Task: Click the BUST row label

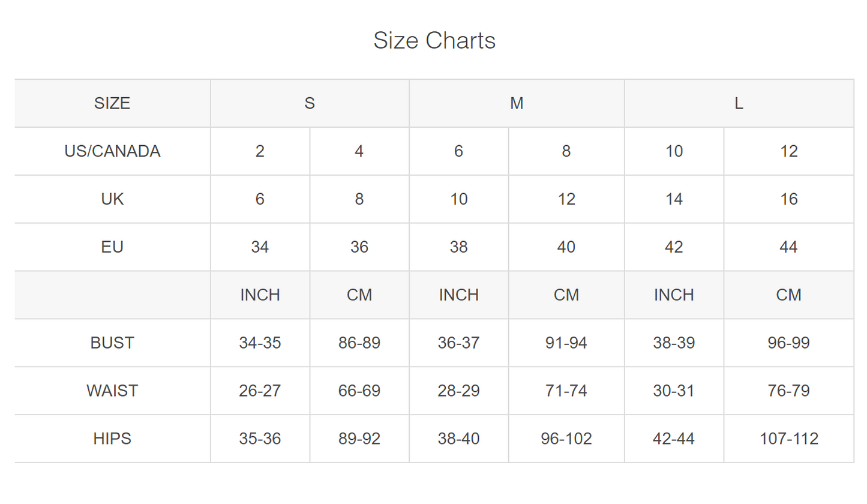Action: click(112, 343)
